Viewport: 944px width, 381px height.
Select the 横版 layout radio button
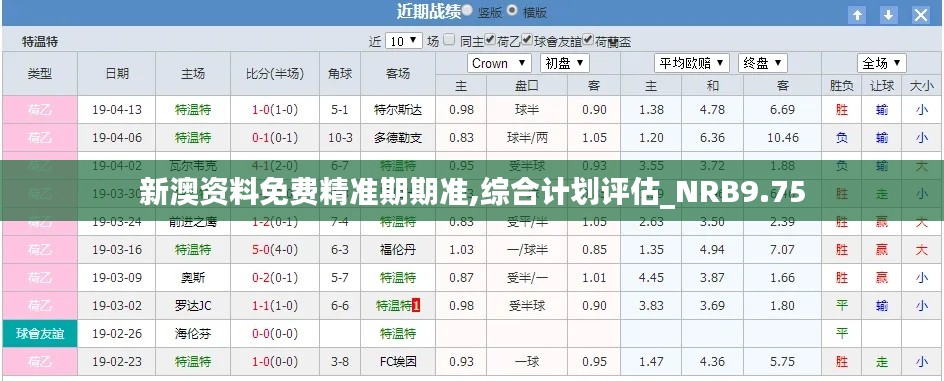[512, 10]
